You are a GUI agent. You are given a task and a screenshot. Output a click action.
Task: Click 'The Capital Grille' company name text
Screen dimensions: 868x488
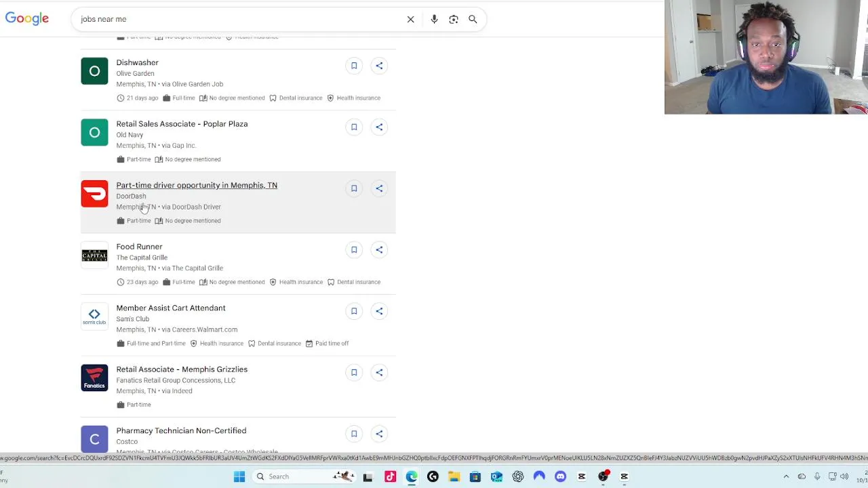[142, 258]
